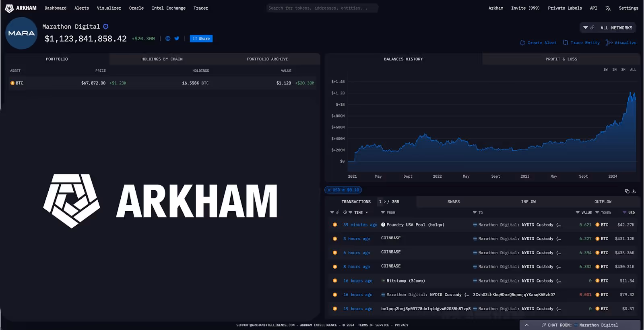Open the VALUE column filter
644x330 pixels.
tap(578, 212)
